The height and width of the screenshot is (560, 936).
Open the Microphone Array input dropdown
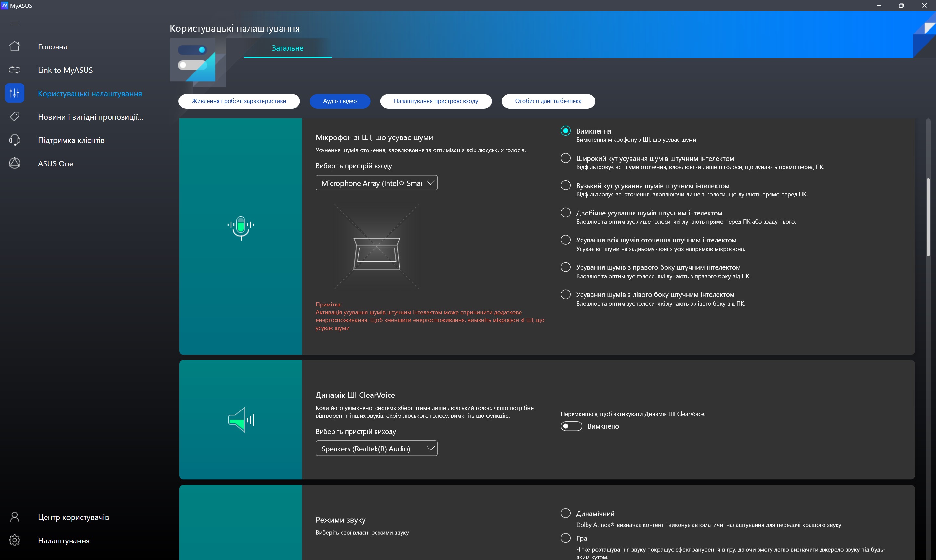(x=376, y=183)
